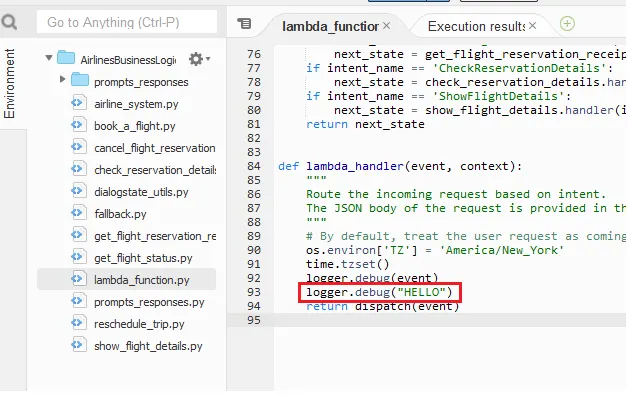Click the 'return dispatch(event)' line

click(x=382, y=306)
